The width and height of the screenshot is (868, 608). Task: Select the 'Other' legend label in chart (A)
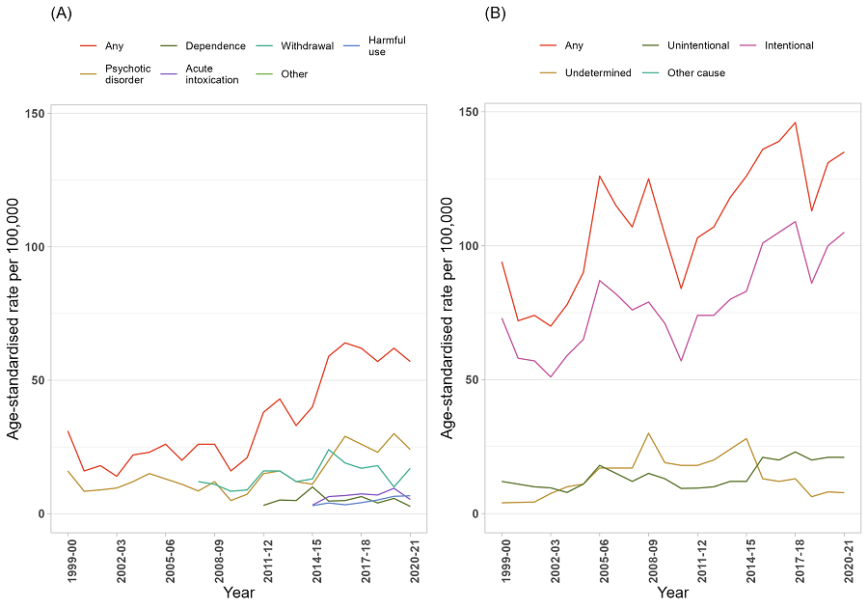click(x=294, y=74)
